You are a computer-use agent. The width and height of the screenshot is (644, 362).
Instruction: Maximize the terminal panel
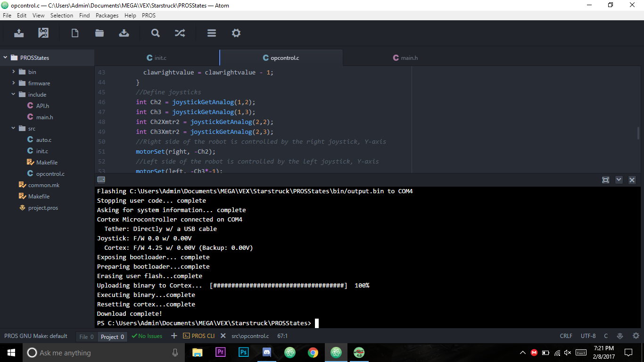(x=606, y=180)
